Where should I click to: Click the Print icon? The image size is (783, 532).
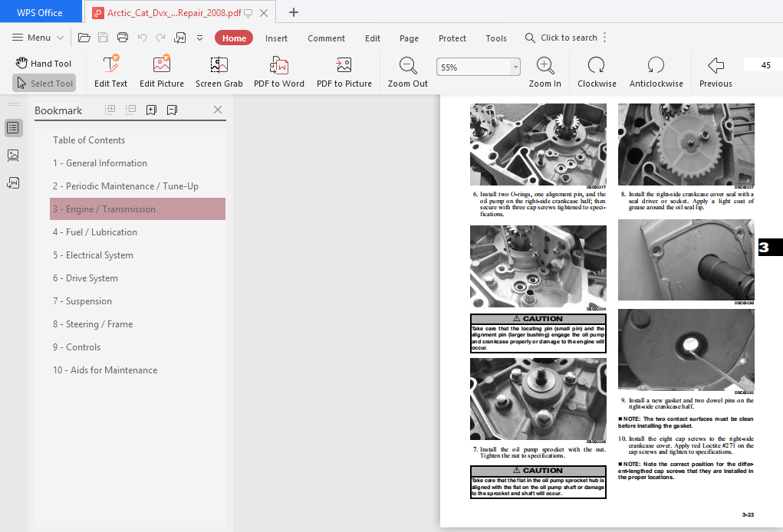tap(123, 38)
